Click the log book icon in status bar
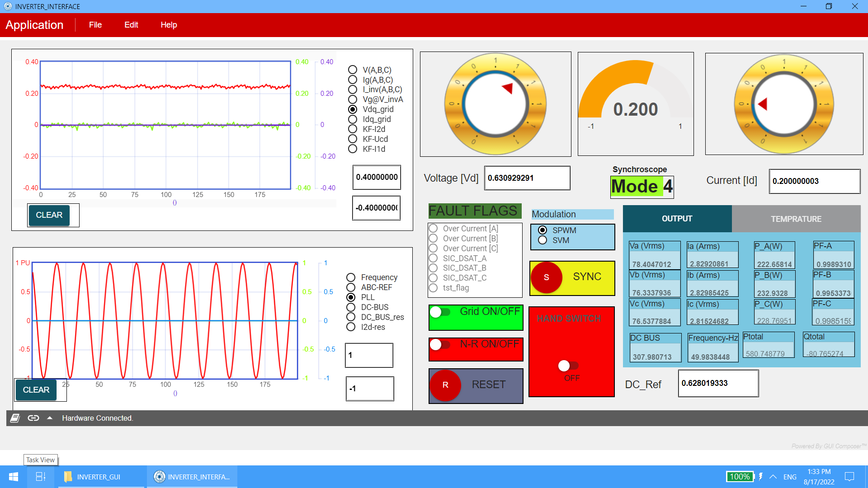868x488 pixels. [x=15, y=418]
